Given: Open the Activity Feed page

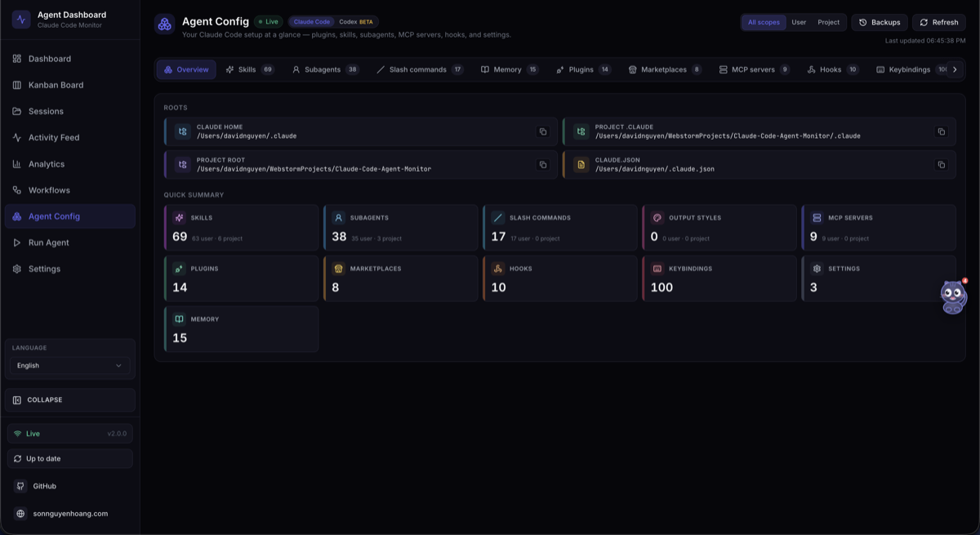Looking at the screenshot, I should coord(69,137).
